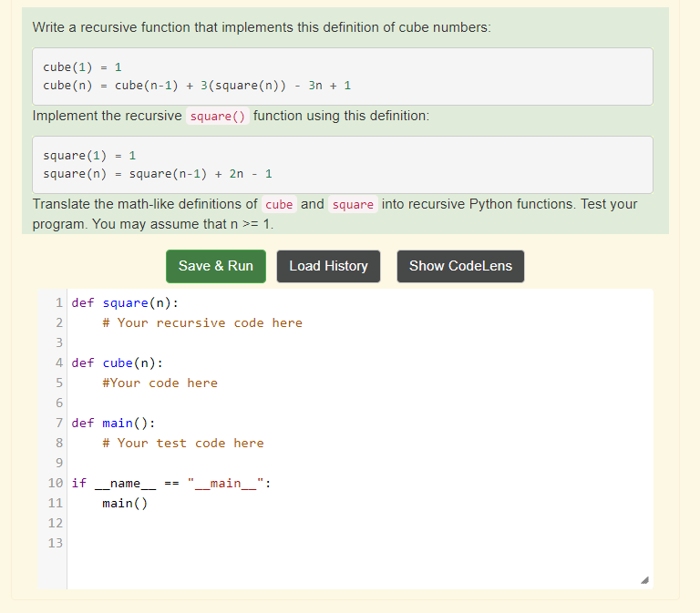The image size is (700, 613).
Task: Click the 'You may assume that n >= 1.' text
Action: 182,224
